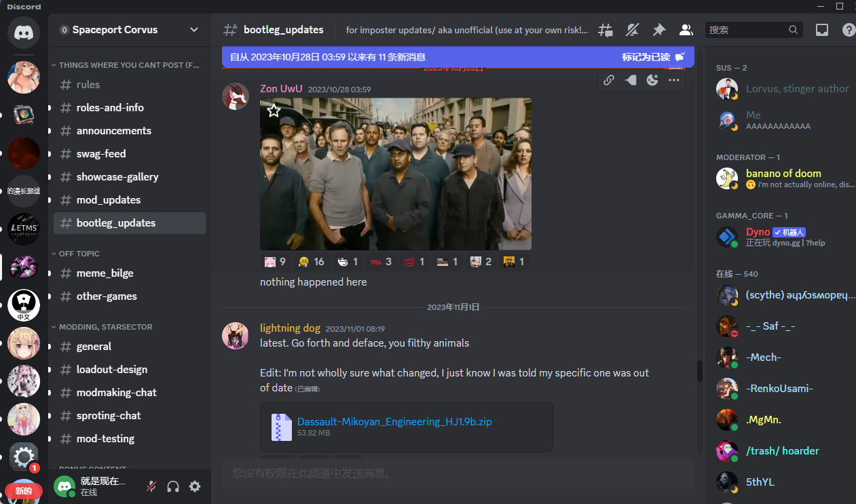Click the search input field
856x504 pixels.
[747, 30]
